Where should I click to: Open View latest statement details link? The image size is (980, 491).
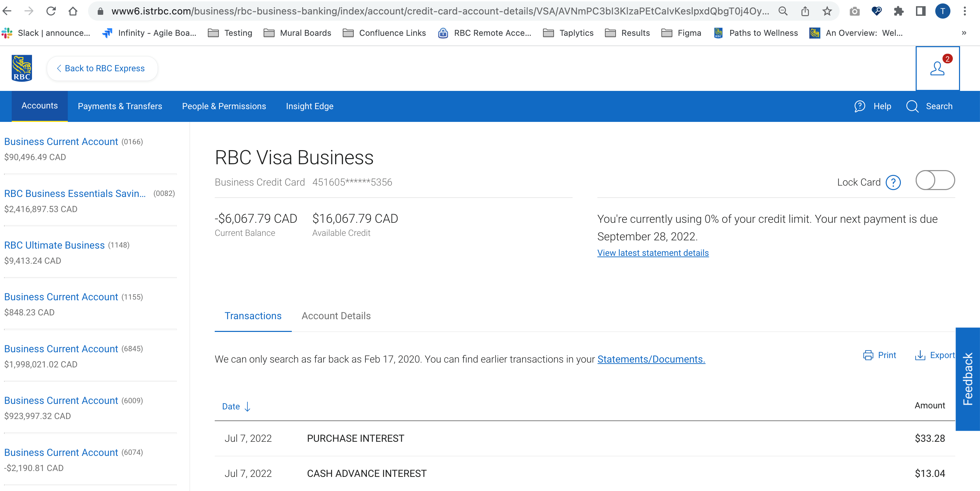click(653, 253)
